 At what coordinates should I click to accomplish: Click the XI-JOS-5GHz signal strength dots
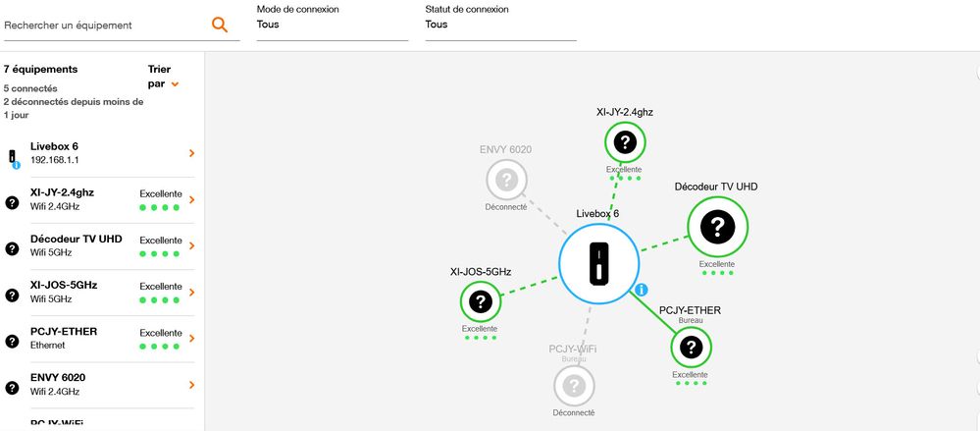point(159,298)
